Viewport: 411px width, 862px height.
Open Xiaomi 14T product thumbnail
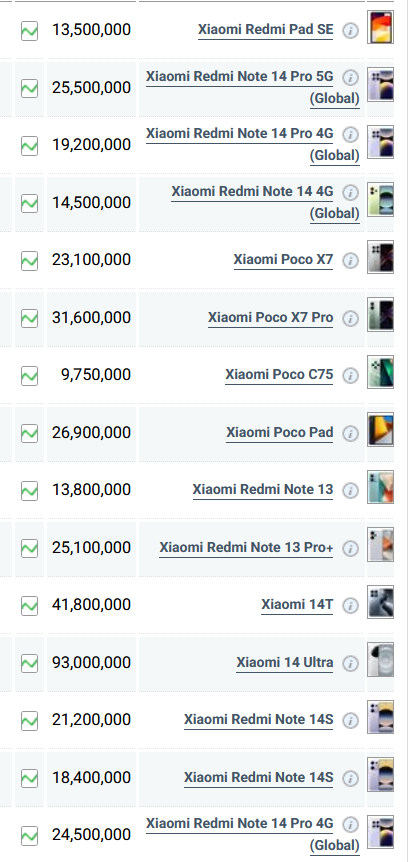380,602
